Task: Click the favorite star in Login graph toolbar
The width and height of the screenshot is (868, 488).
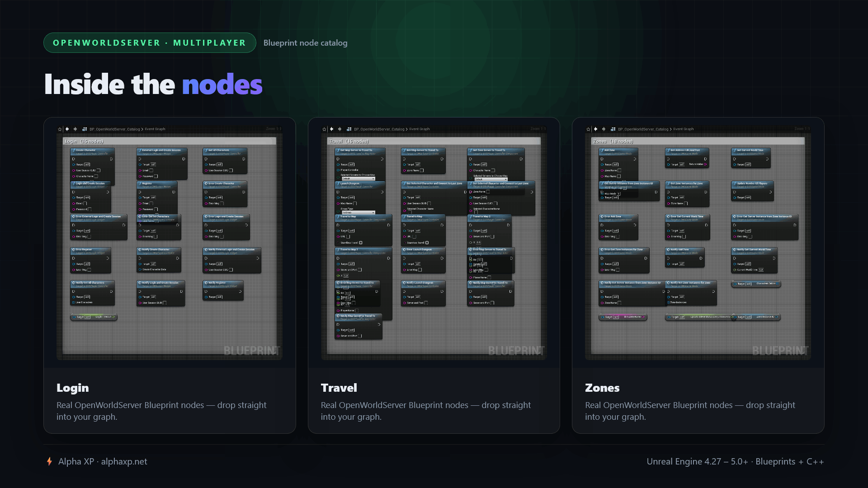Action: pyautogui.click(x=60, y=129)
